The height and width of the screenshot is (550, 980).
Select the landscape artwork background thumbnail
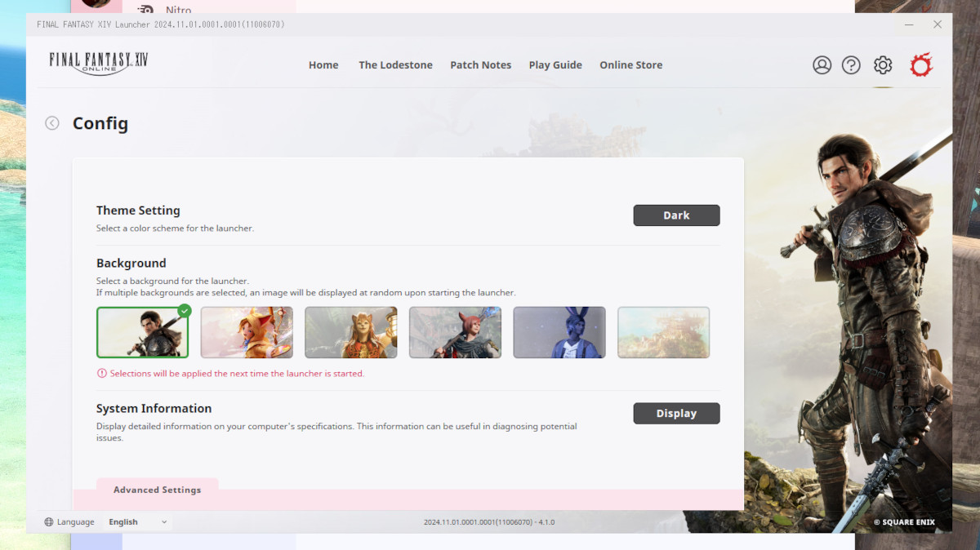(663, 332)
